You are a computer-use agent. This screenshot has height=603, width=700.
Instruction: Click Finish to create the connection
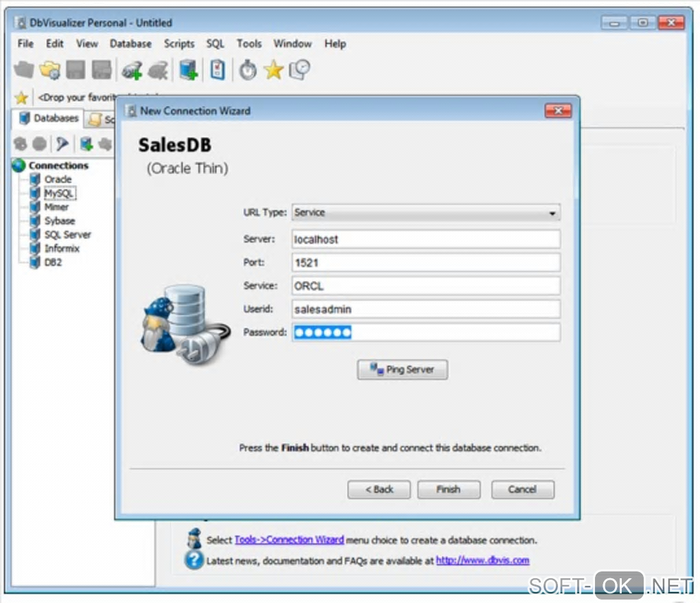tap(449, 490)
